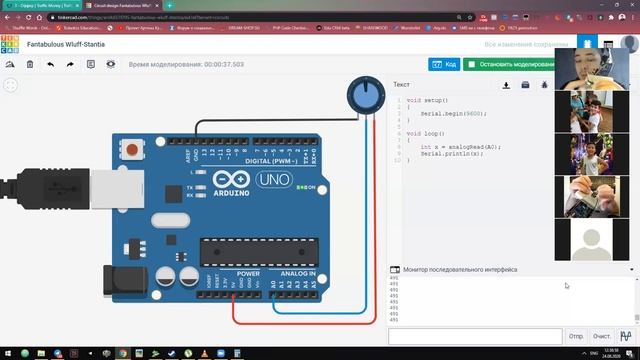
Task: Open Chrome from the taskbar
Action: (122, 353)
